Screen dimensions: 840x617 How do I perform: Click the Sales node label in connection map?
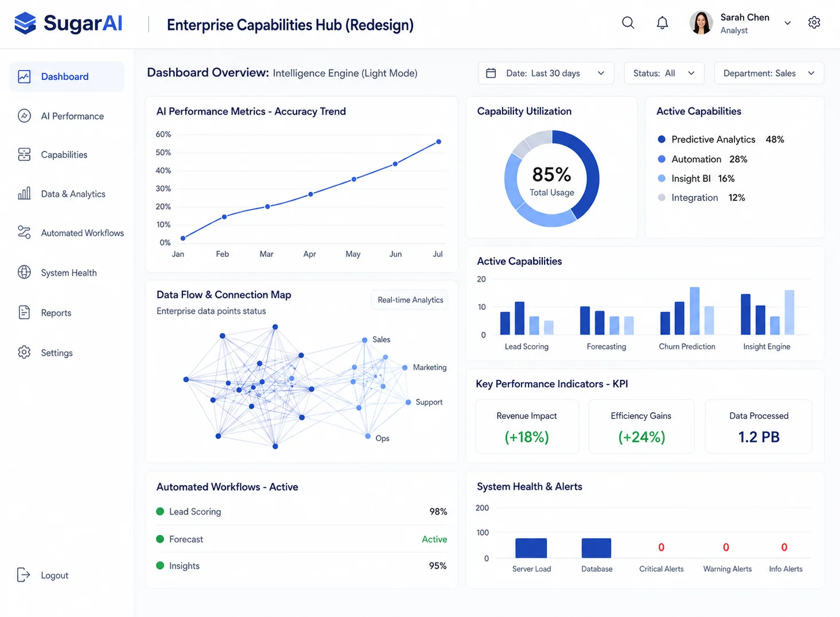tap(381, 339)
